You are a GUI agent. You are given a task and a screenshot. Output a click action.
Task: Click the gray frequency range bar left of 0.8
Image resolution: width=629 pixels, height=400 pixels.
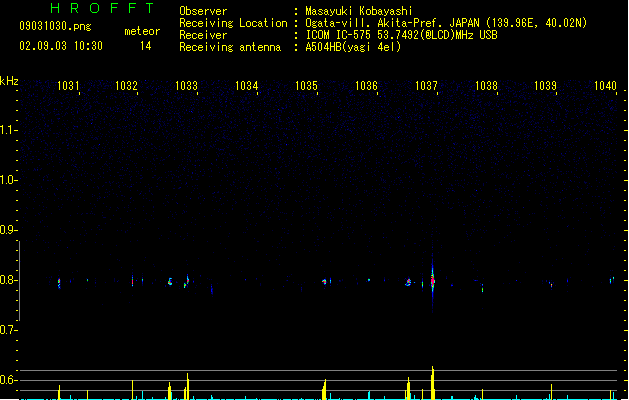click(x=19, y=281)
